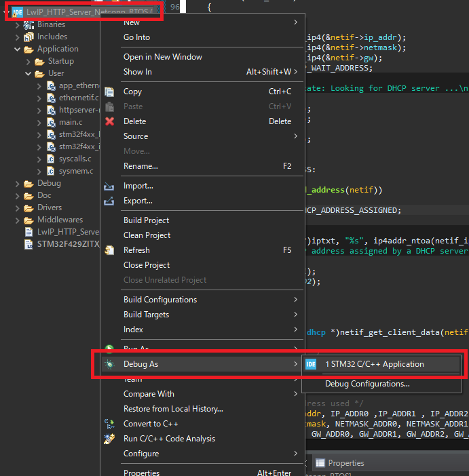Click the Convert to C++ icon
The height and width of the screenshot is (476, 469).
(x=109, y=424)
